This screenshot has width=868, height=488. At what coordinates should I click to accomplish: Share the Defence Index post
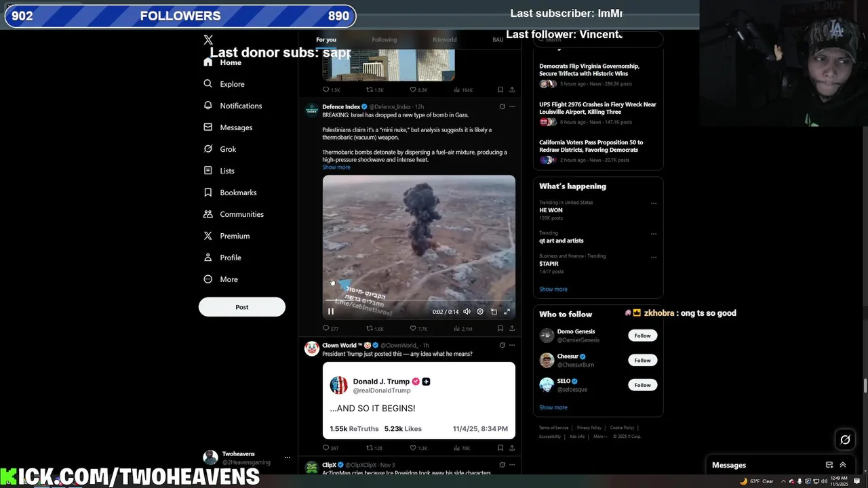click(x=512, y=328)
